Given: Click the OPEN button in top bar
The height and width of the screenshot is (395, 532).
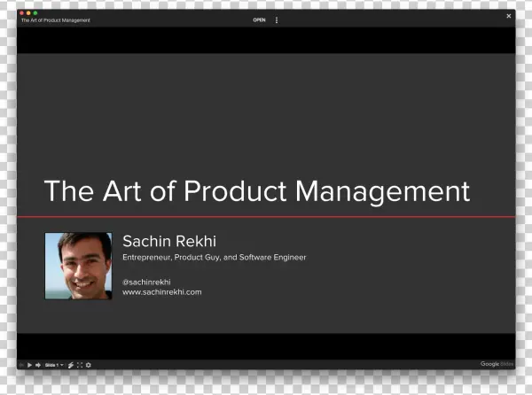Looking at the screenshot, I should [x=259, y=19].
